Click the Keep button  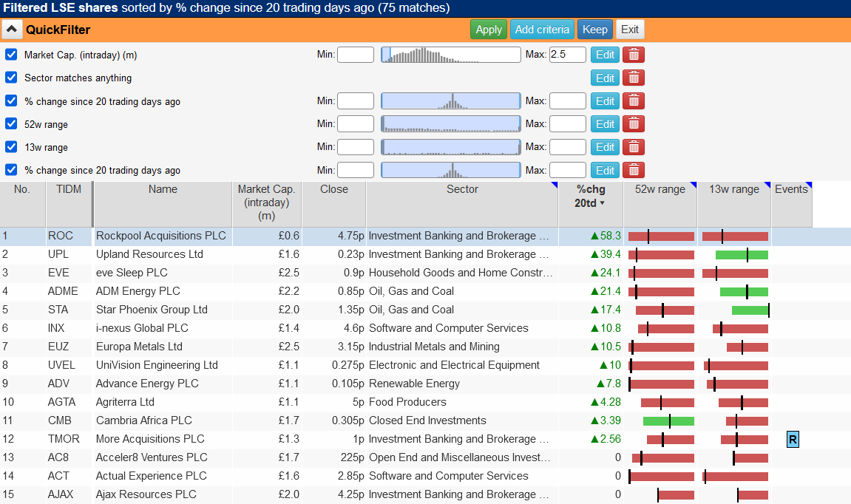595,30
